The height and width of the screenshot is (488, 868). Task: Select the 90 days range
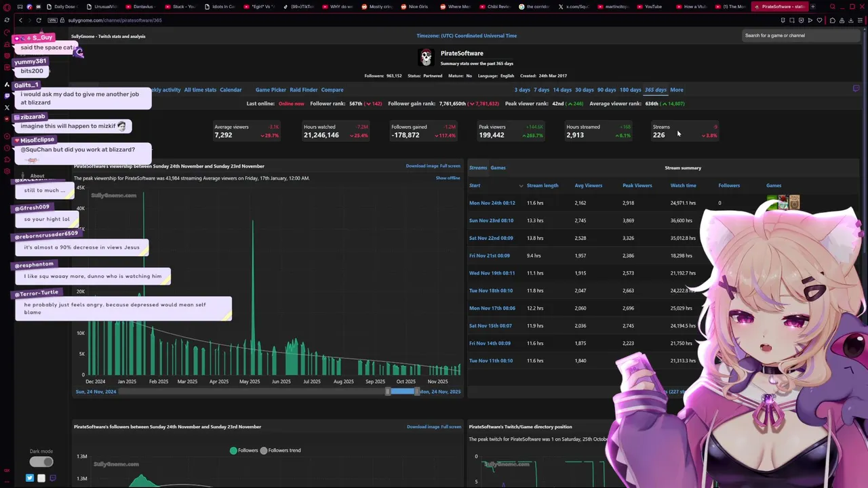(x=607, y=89)
